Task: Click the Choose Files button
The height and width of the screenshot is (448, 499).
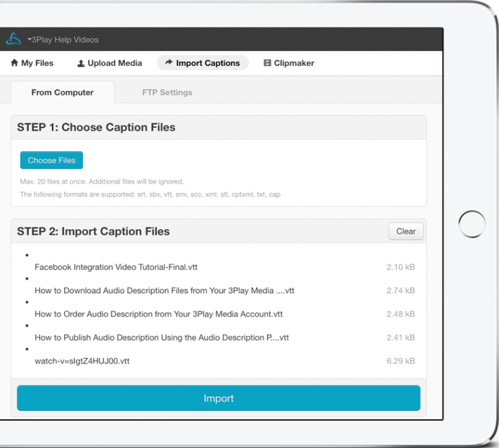Action: click(x=52, y=160)
